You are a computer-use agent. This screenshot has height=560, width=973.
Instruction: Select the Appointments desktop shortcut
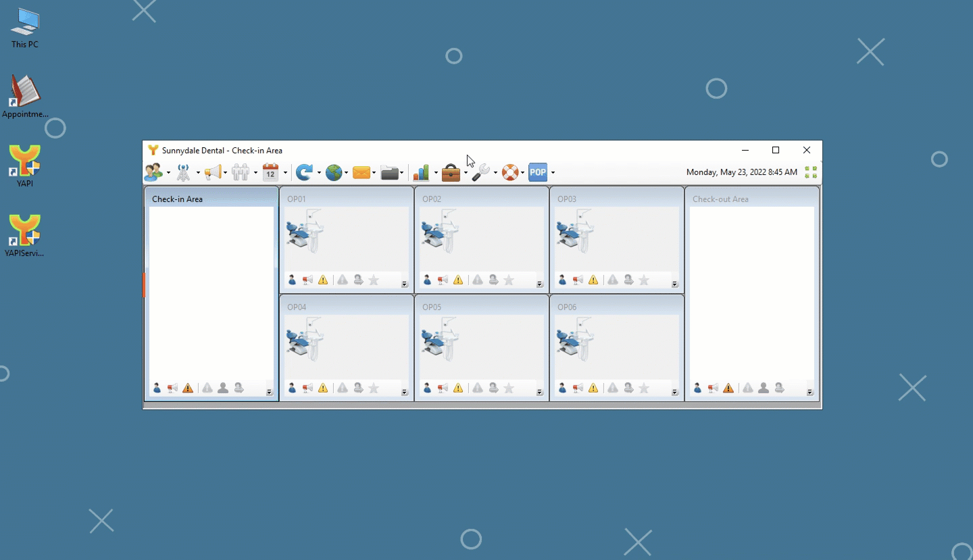(x=25, y=97)
